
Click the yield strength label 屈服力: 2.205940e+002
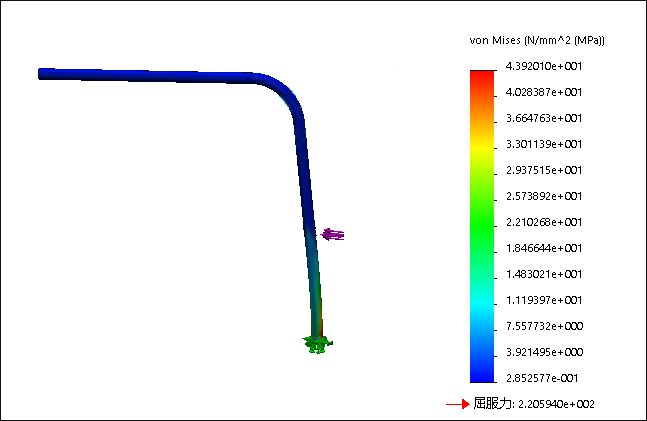(x=534, y=404)
